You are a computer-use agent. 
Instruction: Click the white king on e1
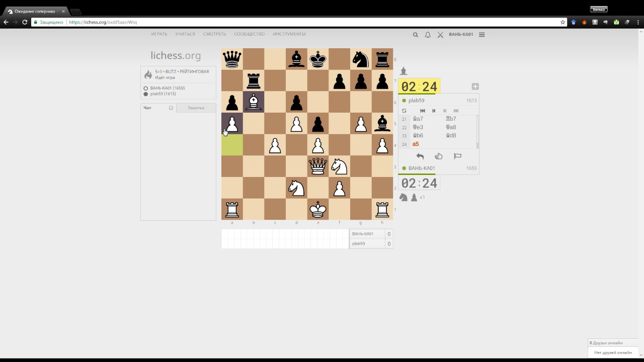[x=318, y=209]
